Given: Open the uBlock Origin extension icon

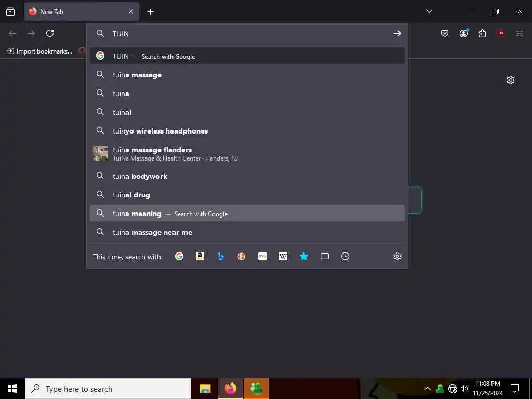Looking at the screenshot, I should click(501, 33).
